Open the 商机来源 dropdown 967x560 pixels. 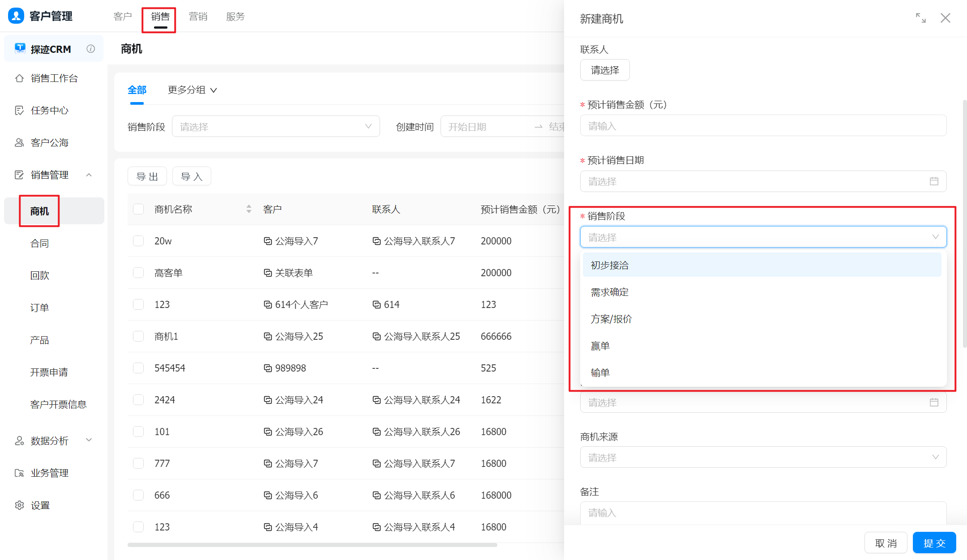(763, 457)
